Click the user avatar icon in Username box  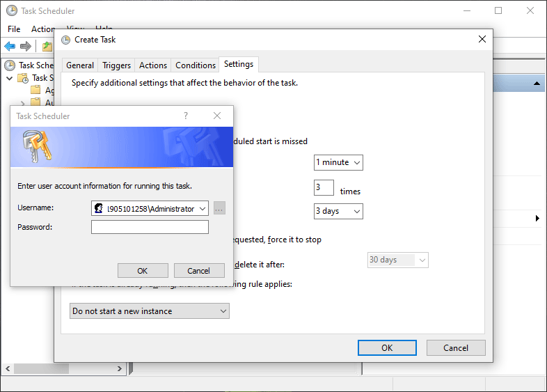click(x=99, y=208)
